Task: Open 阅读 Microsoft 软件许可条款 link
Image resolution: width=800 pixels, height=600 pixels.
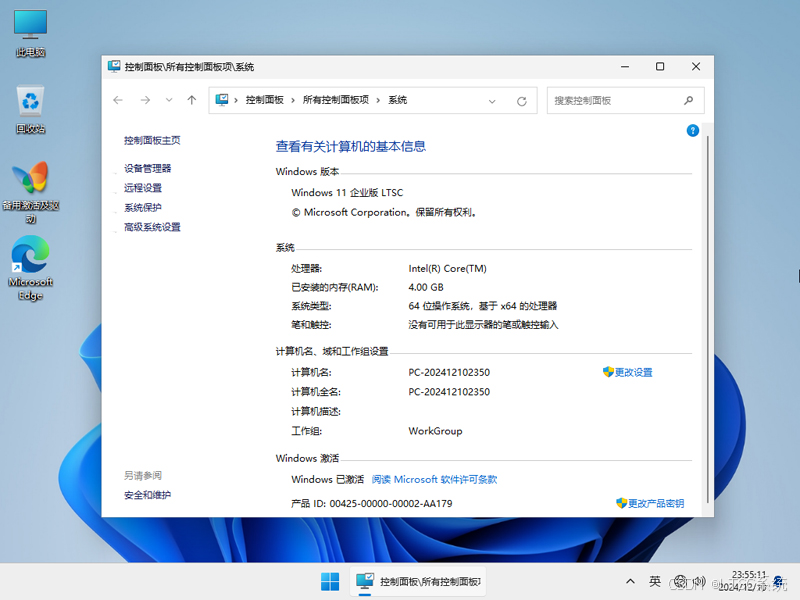Action: (x=434, y=480)
